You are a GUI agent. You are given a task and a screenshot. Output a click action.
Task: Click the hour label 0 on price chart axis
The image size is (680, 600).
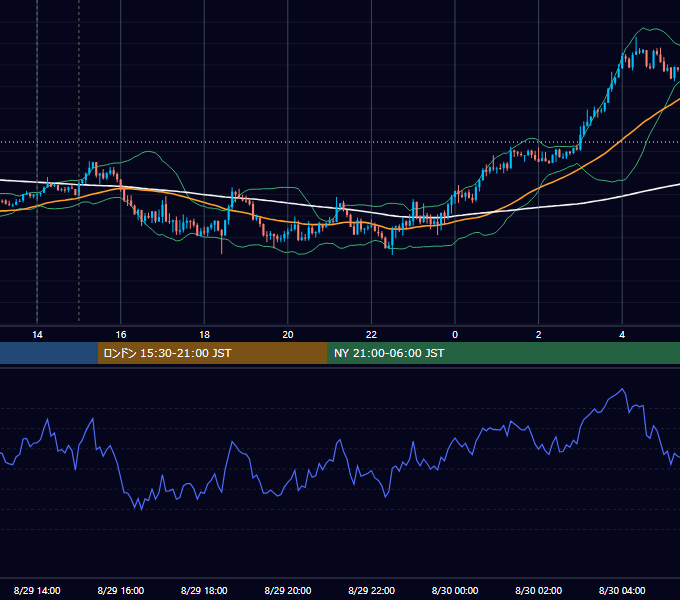pyautogui.click(x=455, y=335)
